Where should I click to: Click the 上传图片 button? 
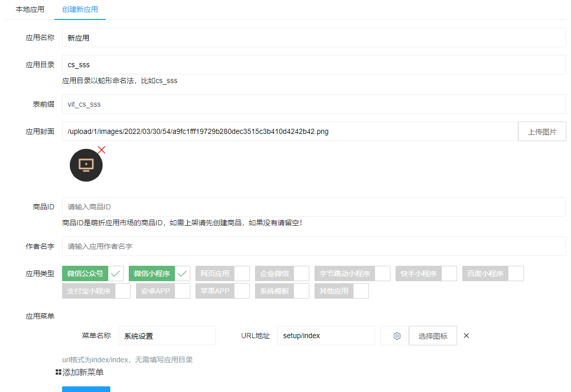pyautogui.click(x=542, y=131)
